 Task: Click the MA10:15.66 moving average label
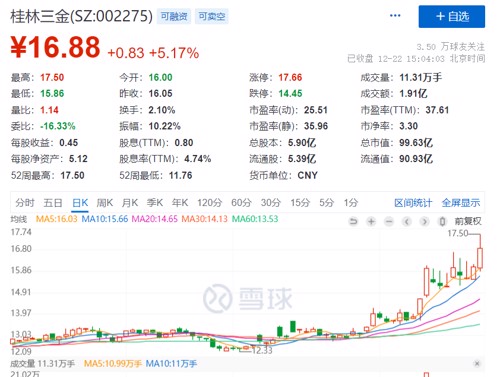point(105,219)
